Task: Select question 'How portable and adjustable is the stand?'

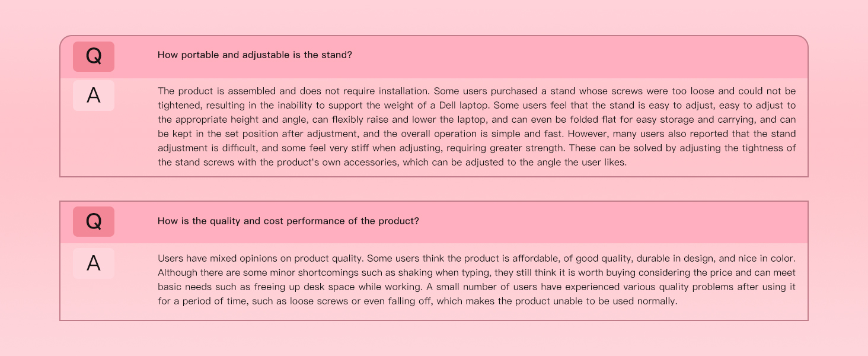Action: [255, 55]
